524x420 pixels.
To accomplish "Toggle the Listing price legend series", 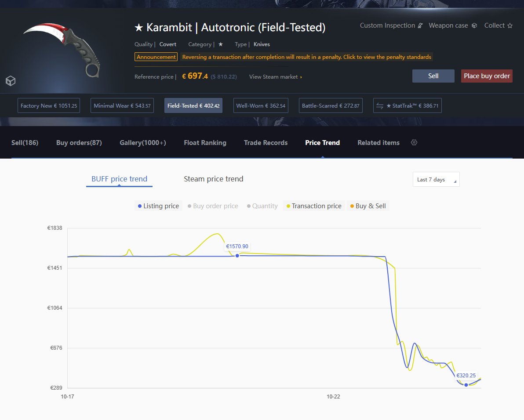I will 158,206.
